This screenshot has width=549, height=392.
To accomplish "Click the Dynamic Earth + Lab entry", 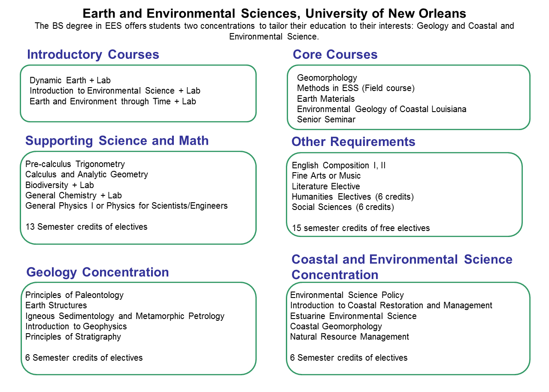I will tap(70, 80).
